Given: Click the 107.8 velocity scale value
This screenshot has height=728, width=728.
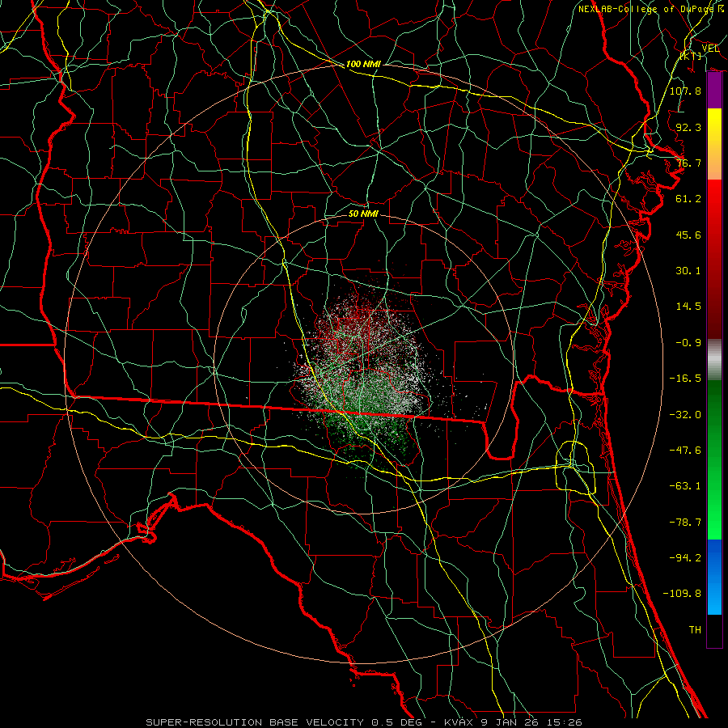Looking at the screenshot, I should (685, 91).
